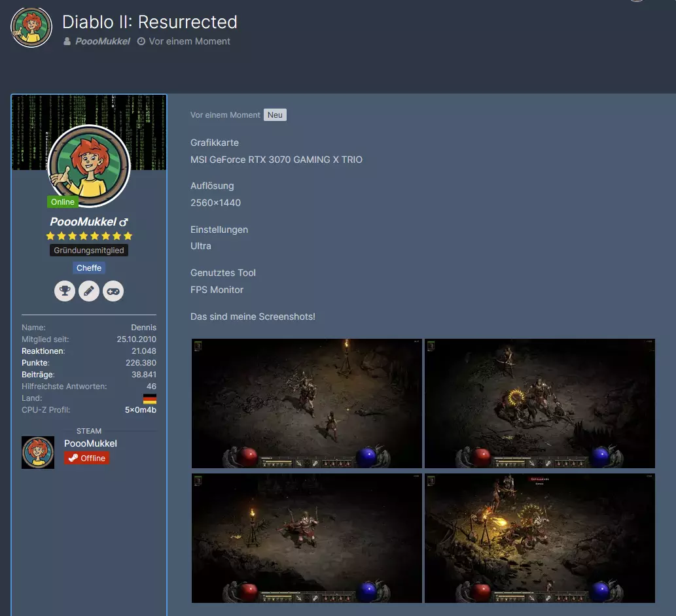Click the Steam Offline status badge

coord(86,458)
